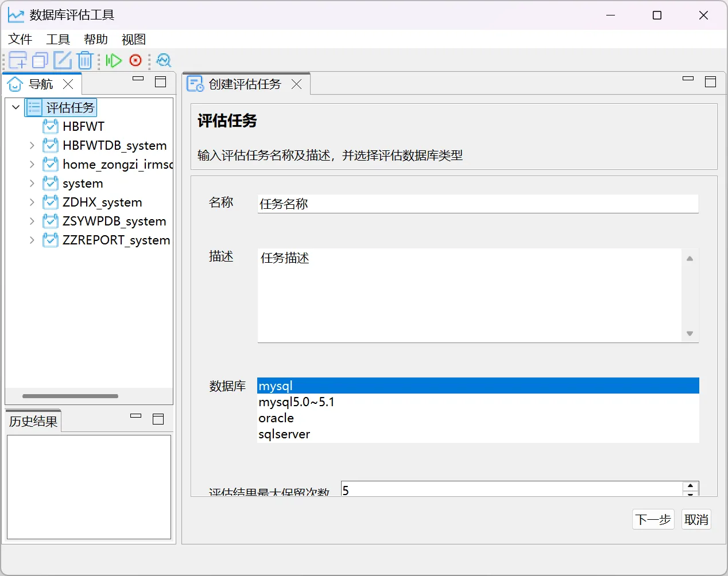Image resolution: width=728 pixels, height=576 pixels.
Task: Click the trash delete toolbar icon
Action: point(85,60)
